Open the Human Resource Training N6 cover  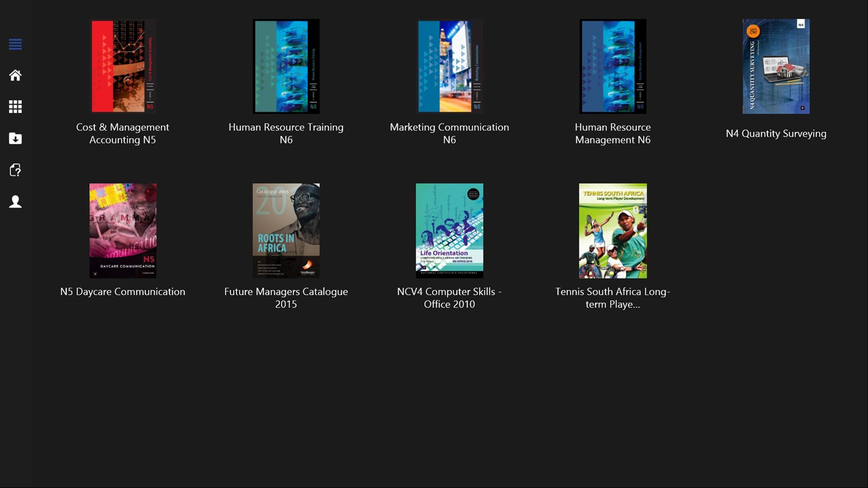(x=286, y=66)
